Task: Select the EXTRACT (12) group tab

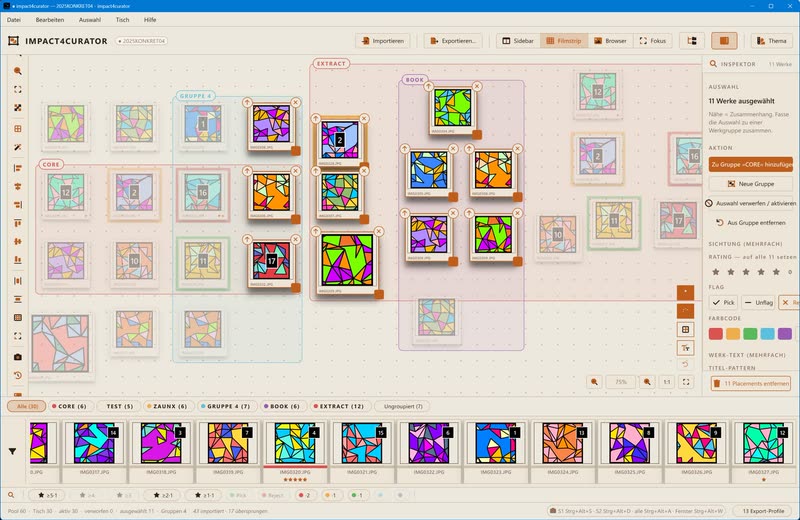Action: coord(339,406)
